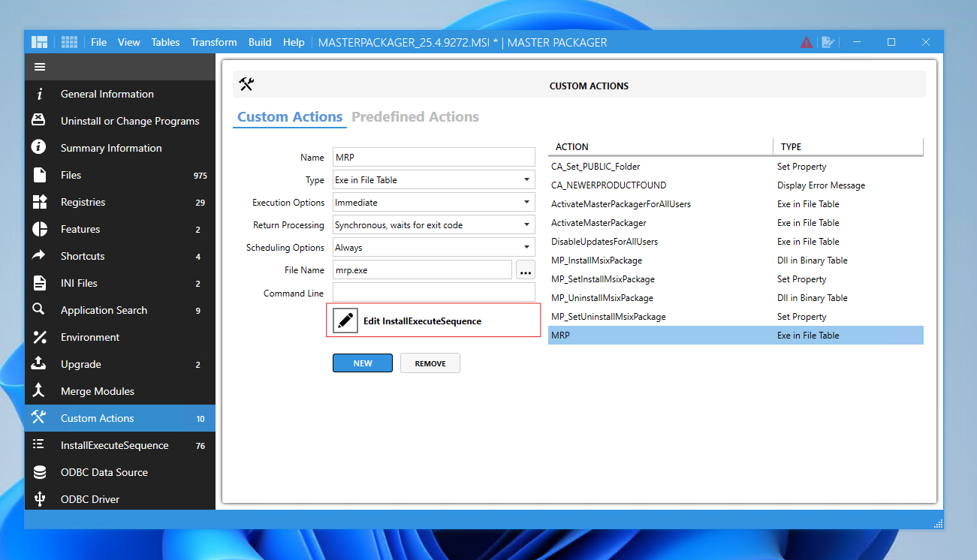Select the CA_NEWERPRODUCTFOUND action row
This screenshot has height=560, width=977.
click(736, 185)
